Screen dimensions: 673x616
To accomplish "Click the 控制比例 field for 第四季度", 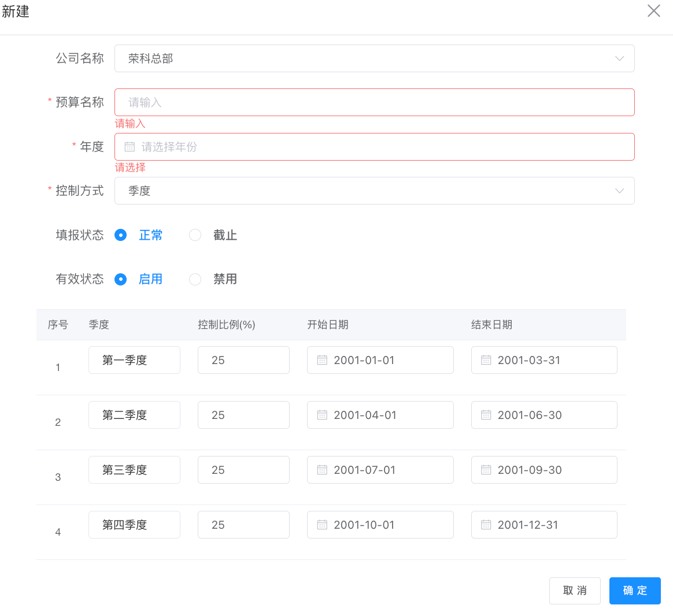I will pos(243,525).
